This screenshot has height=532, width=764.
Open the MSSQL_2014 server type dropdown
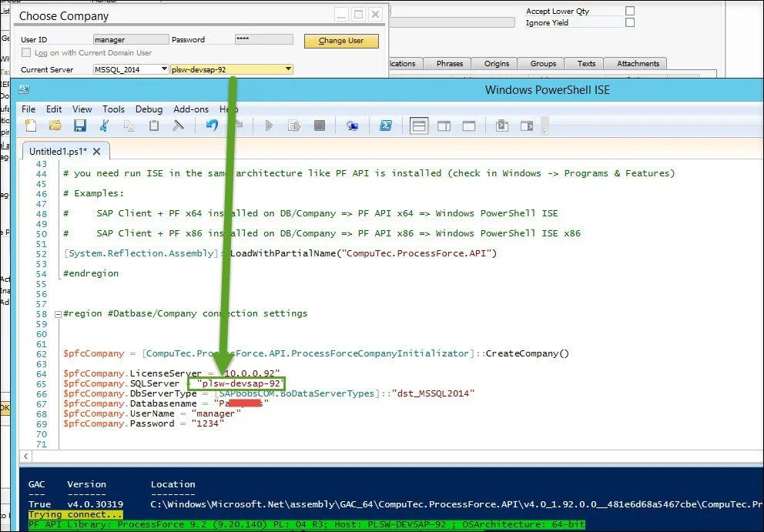point(164,69)
